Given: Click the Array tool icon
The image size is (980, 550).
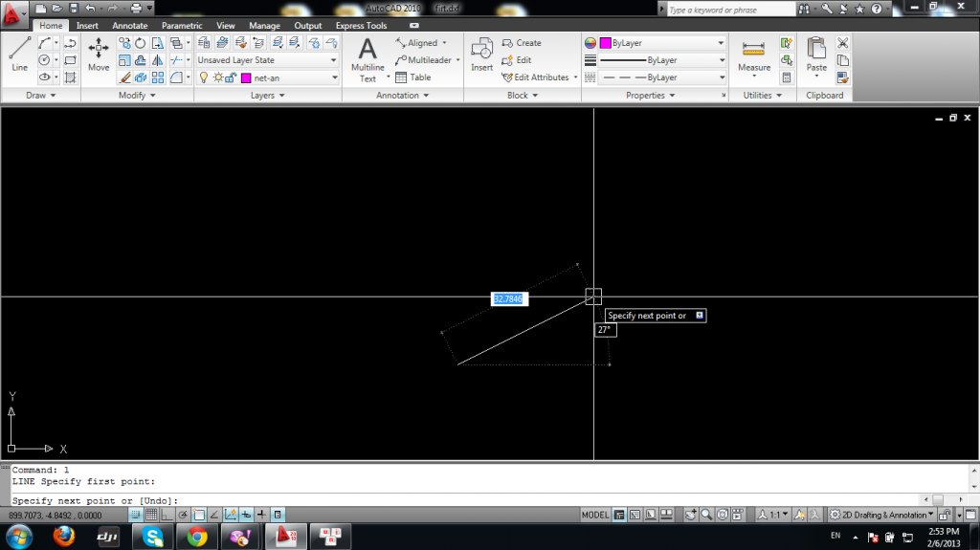Looking at the screenshot, I should (x=158, y=77).
